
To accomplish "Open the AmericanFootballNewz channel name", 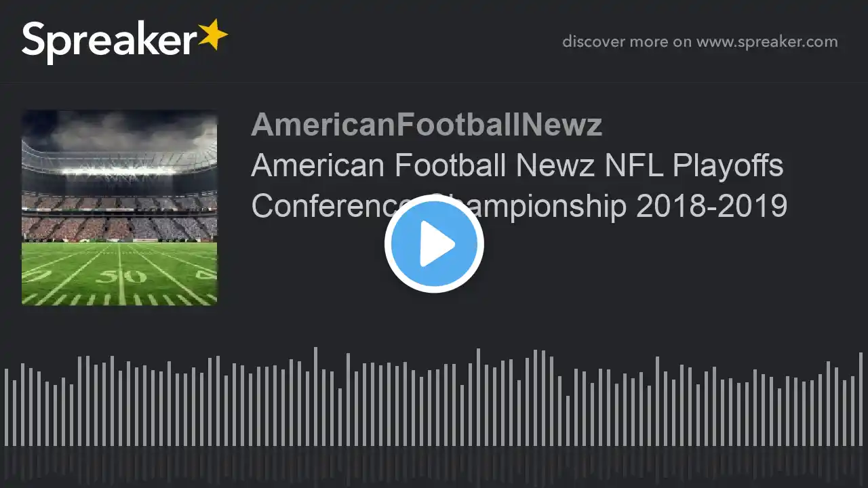I will coord(427,125).
